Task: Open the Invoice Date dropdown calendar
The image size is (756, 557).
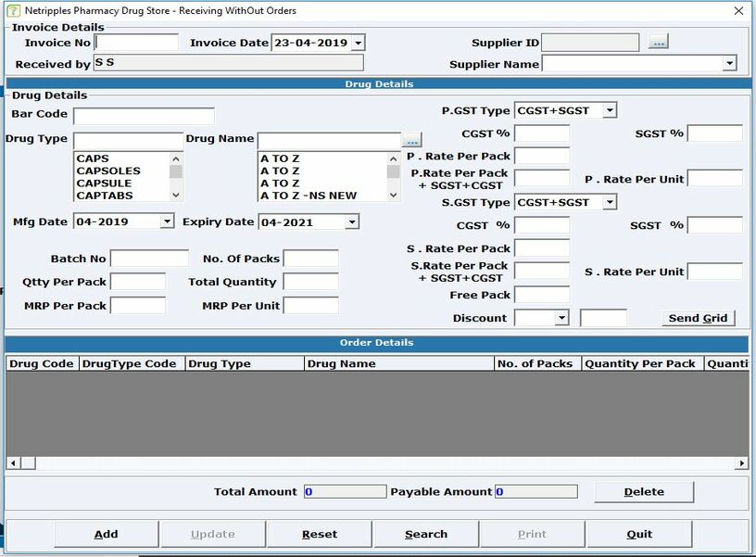Action: point(358,43)
